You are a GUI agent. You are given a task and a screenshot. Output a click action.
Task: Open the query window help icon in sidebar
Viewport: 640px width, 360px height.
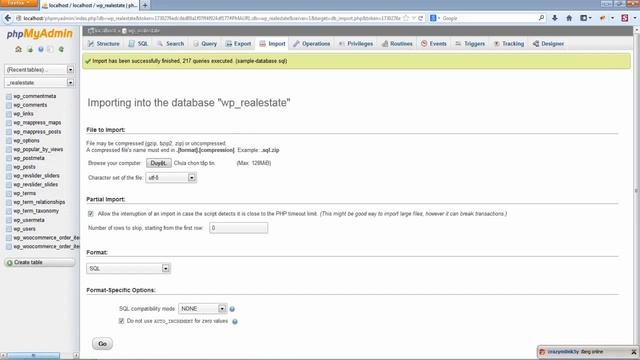pyautogui.click(x=40, y=49)
